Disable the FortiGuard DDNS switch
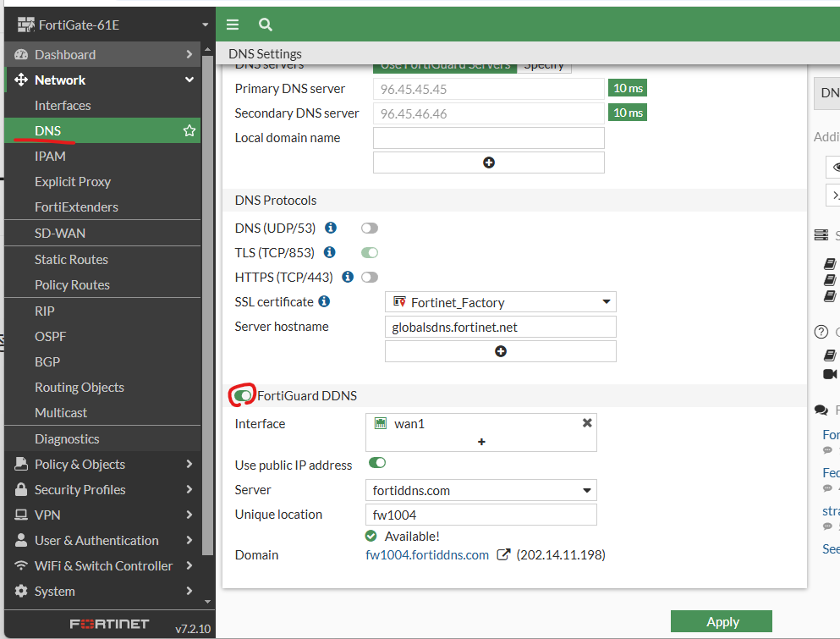This screenshot has height=639, width=840. pos(243,395)
